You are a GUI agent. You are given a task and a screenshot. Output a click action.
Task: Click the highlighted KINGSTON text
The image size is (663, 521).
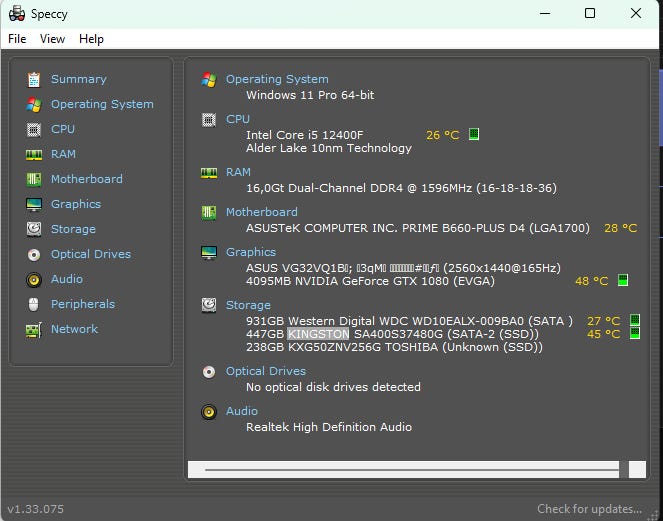[x=318, y=334]
